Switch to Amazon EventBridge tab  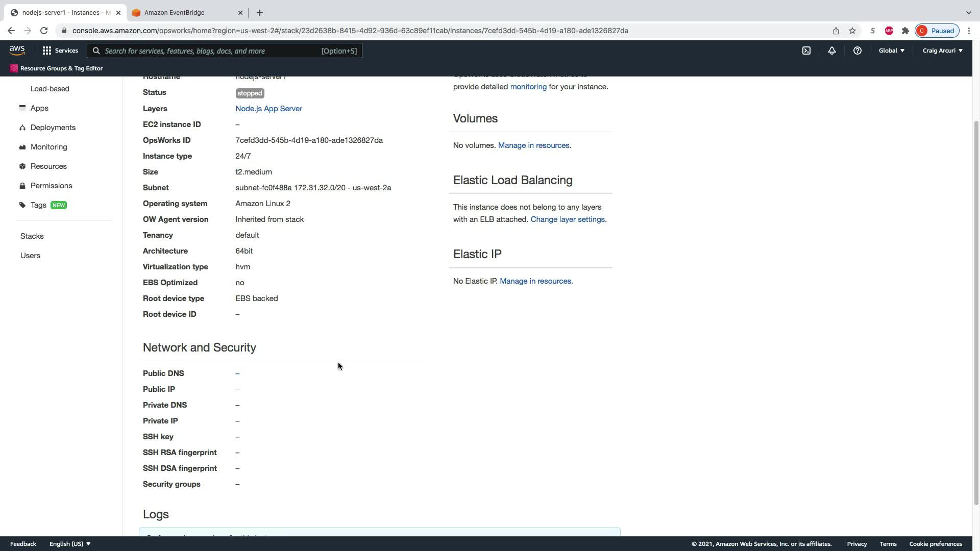click(175, 13)
